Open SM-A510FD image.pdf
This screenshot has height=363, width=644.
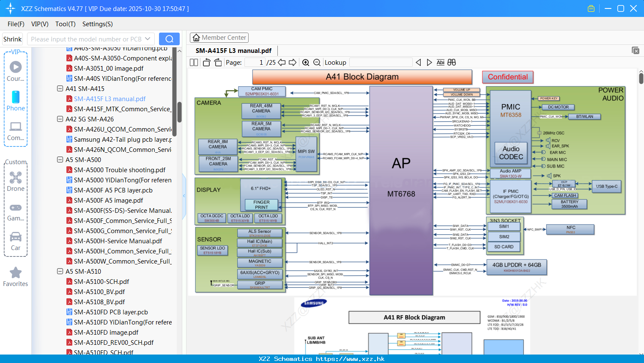[x=106, y=333]
